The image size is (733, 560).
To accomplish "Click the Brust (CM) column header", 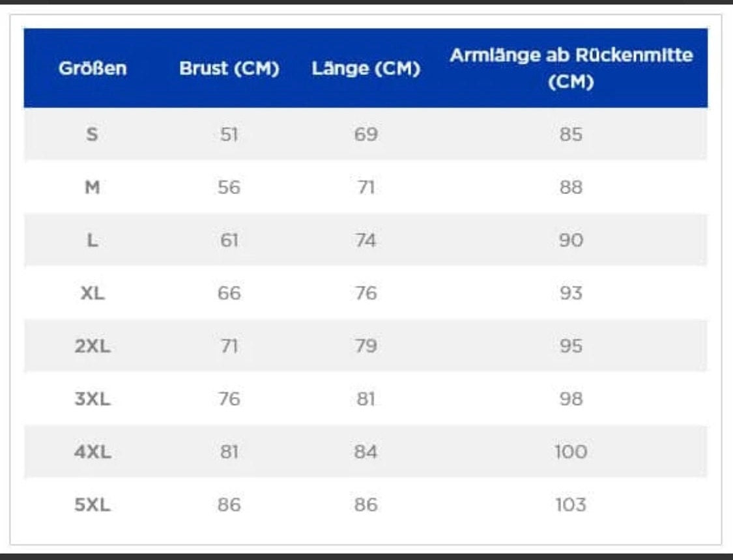I will click(x=229, y=68).
